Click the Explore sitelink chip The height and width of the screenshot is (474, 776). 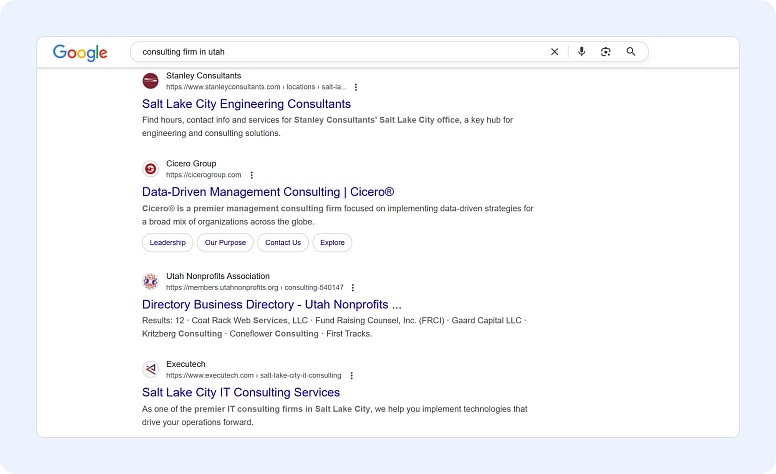coord(332,243)
